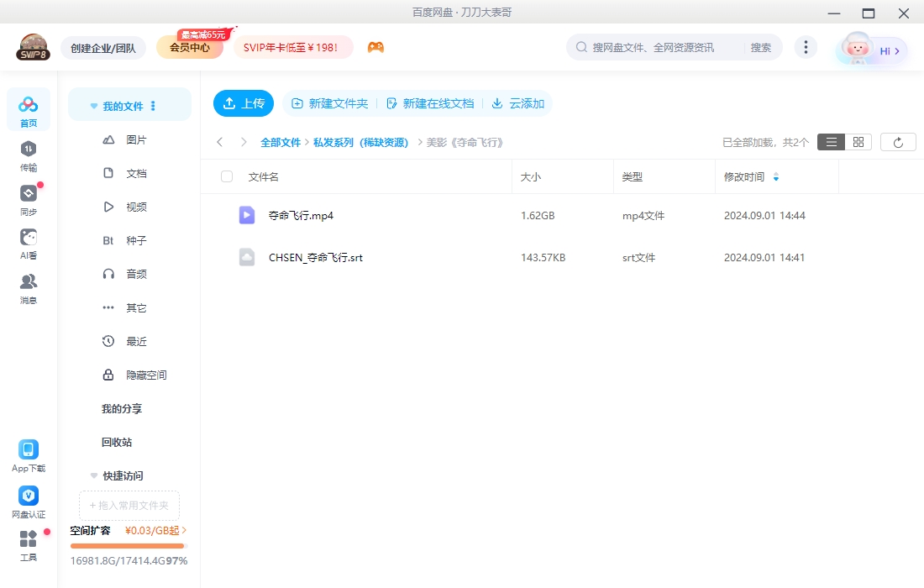
Task: Open the three-dot more options menu
Action: point(806,48)
